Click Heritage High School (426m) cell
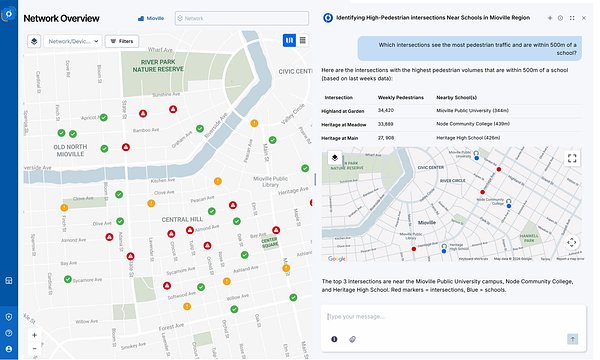Viewport: 600px width, 360px height. coord(468,138)
